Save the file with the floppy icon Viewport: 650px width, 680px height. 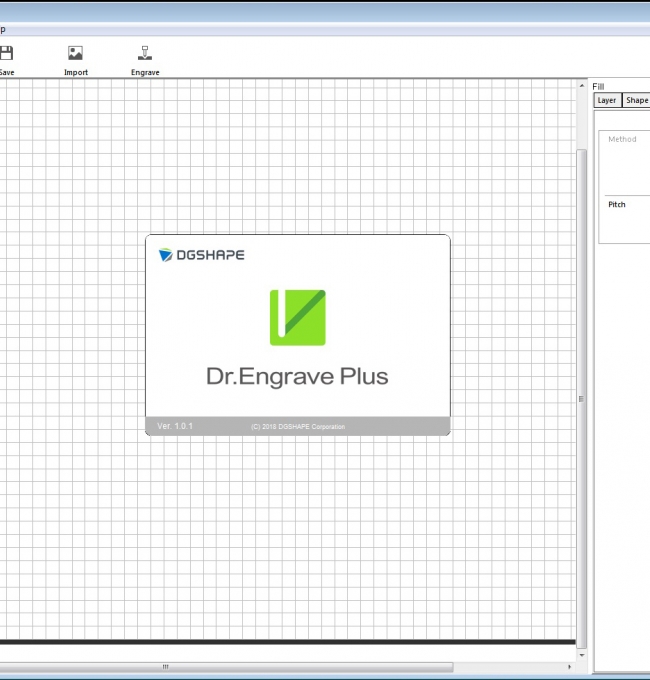(7, 60)
